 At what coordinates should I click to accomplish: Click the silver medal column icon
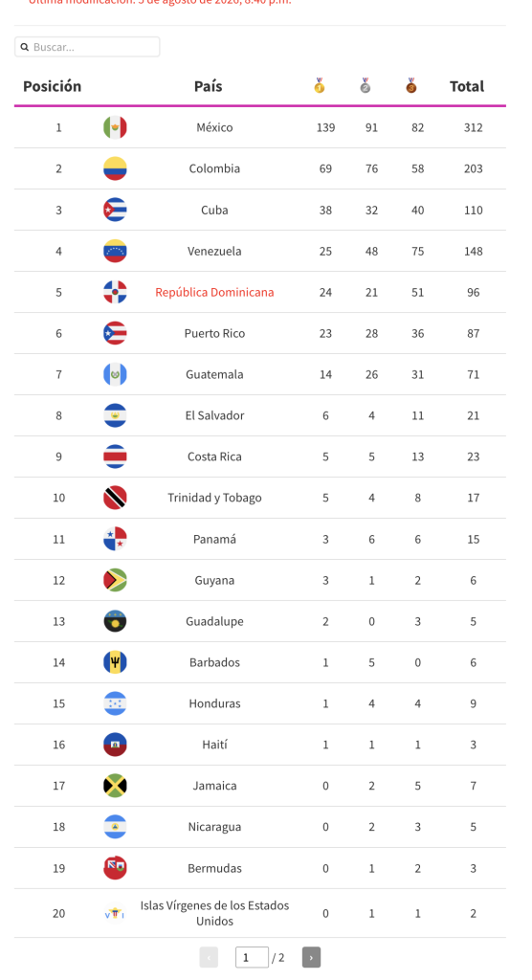[366, 85]
